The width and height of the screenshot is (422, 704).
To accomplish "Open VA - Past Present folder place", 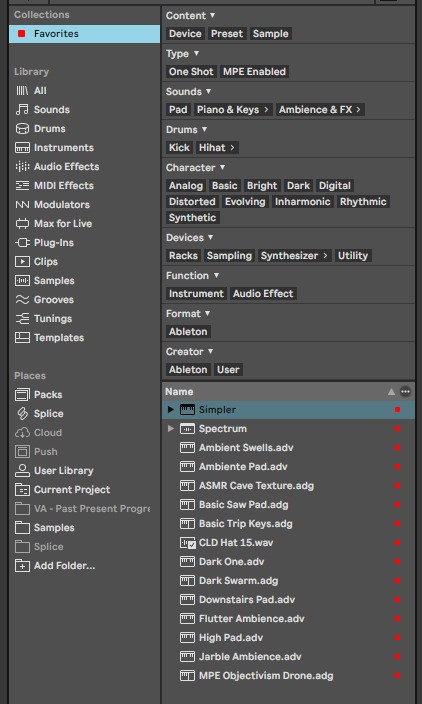I will pos(84,509).
